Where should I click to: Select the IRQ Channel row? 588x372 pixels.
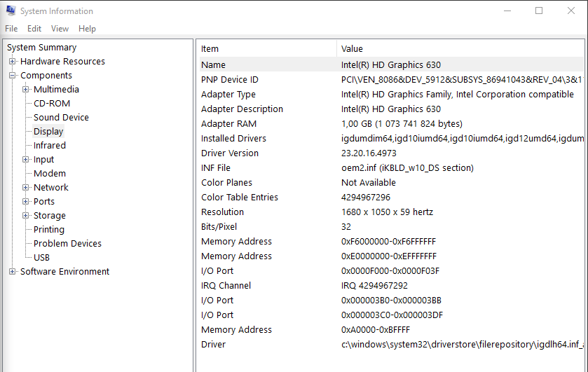pos(390,285)
